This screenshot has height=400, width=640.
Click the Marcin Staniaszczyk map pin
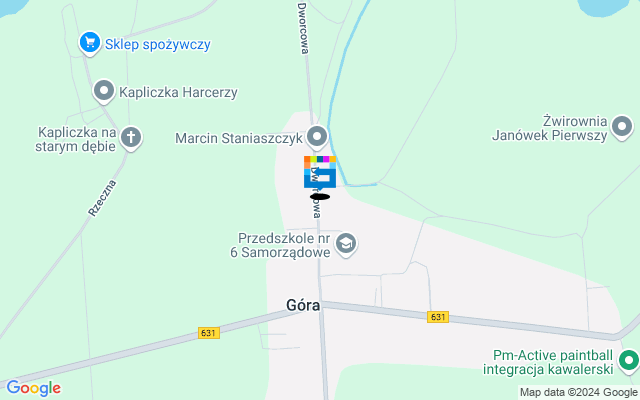317,137
